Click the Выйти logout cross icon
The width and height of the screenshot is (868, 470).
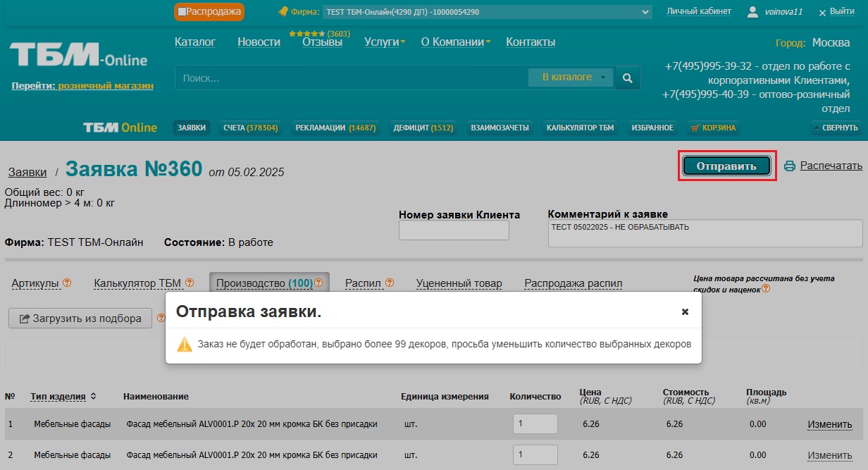821,13
